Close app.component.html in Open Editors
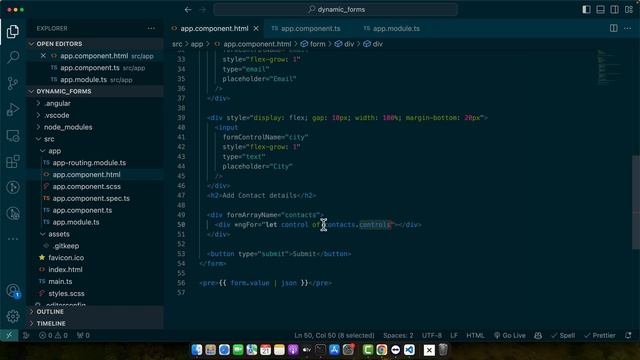Screen dimensions: 640x360 [43, 56]
